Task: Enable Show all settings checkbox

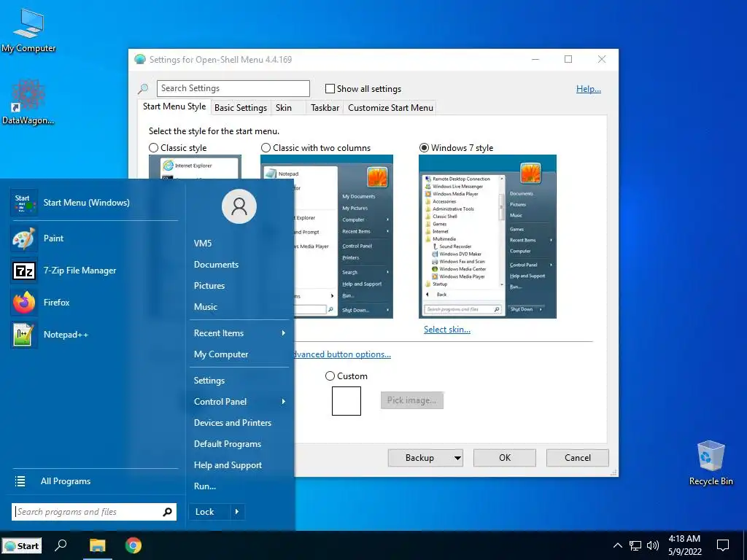Action: [330, 88]
